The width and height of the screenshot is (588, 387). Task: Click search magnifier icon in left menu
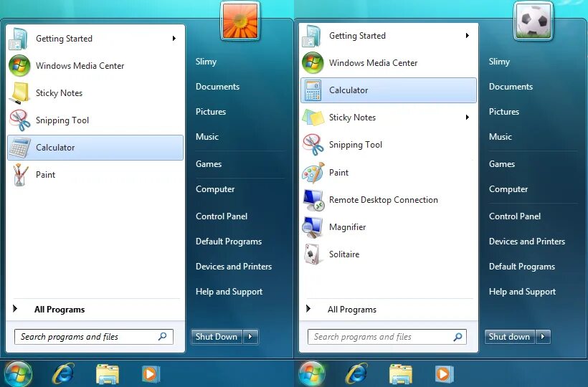(x=162, y=336)
